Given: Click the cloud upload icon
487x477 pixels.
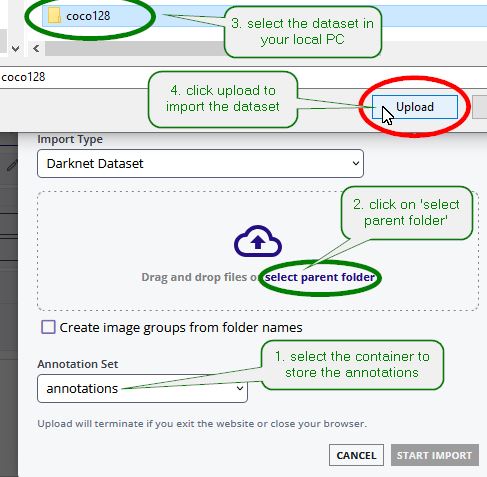Looking at the screenshot, I should [x=258, y=242].
